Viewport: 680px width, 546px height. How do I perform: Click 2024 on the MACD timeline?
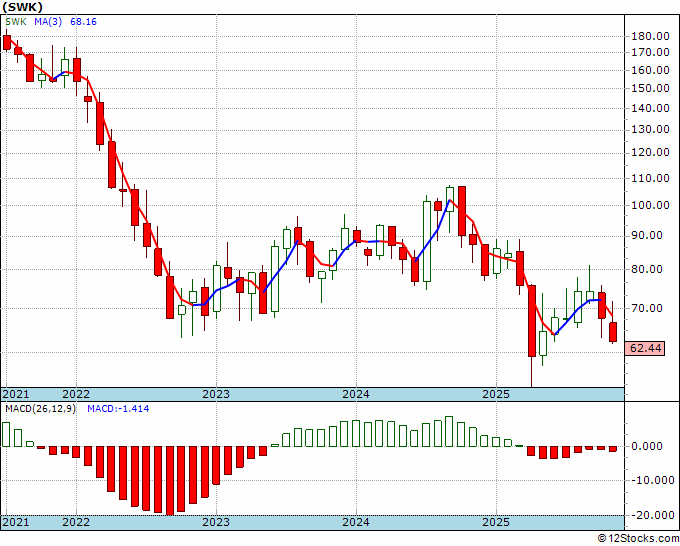click(356, 522)
